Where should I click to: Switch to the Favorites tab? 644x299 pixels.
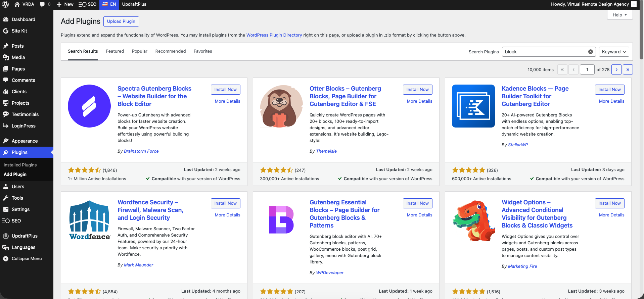pyautogui.click(x=203, y=51)
